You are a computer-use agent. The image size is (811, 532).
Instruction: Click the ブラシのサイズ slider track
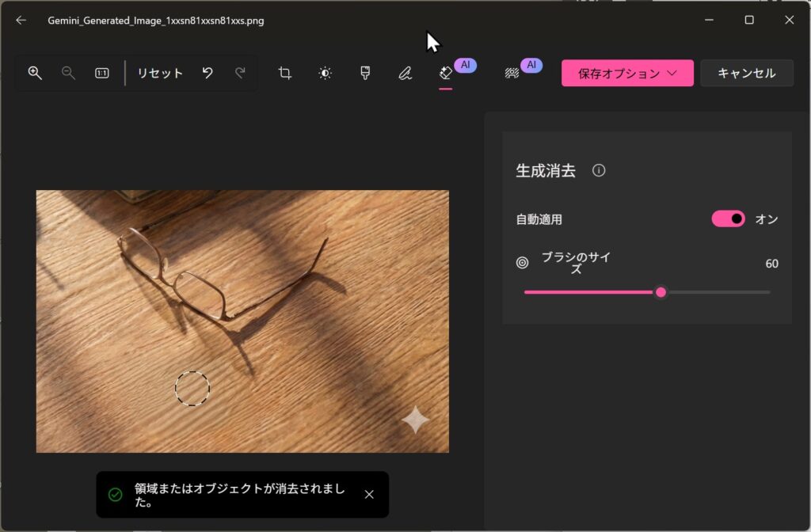[x=713, y=292]
